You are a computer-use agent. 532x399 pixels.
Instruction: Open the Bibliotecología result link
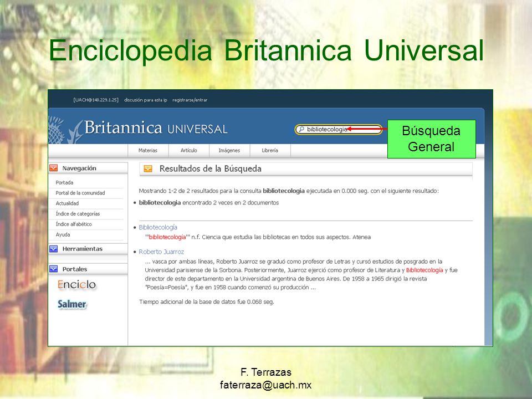(158, 227)
